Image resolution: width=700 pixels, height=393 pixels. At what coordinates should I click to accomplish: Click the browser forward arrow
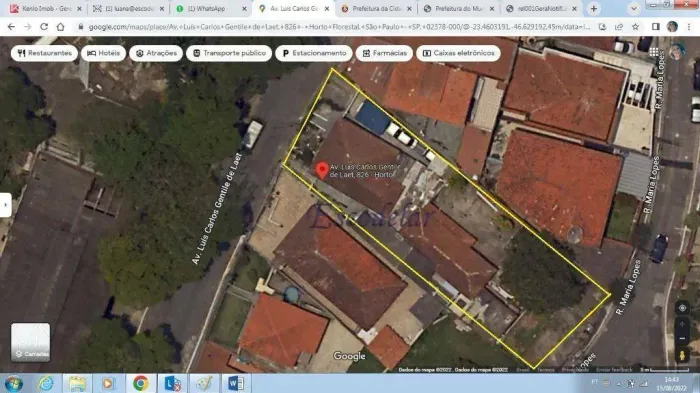(28, 27)
